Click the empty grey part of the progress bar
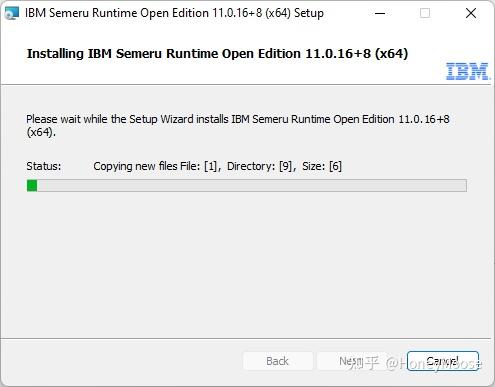Image resolution: width=495 pixels, height=387 pixels. 252,186
